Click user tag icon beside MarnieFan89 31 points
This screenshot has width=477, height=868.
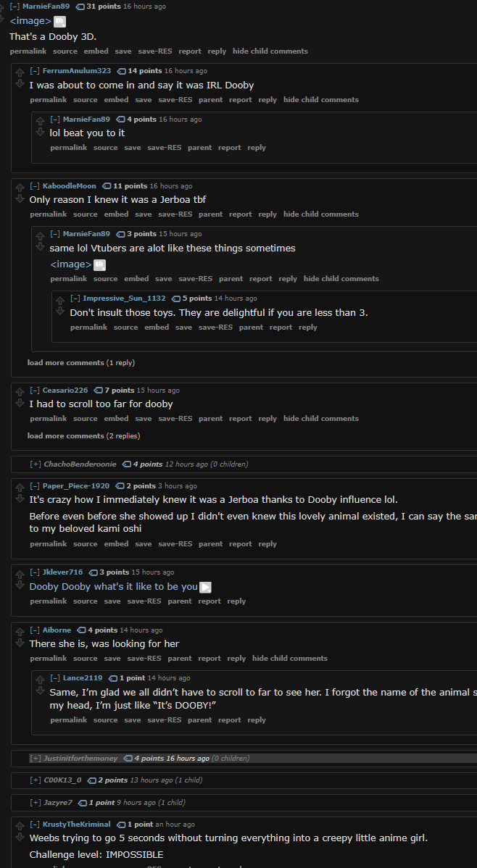[80, 6]
